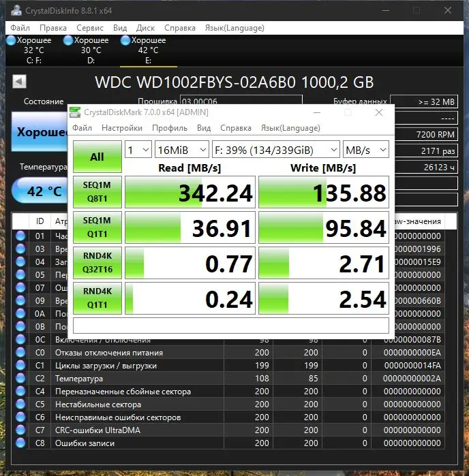
Task: Click status orb for attribute C7 row
Action: (x=20, y=430)
